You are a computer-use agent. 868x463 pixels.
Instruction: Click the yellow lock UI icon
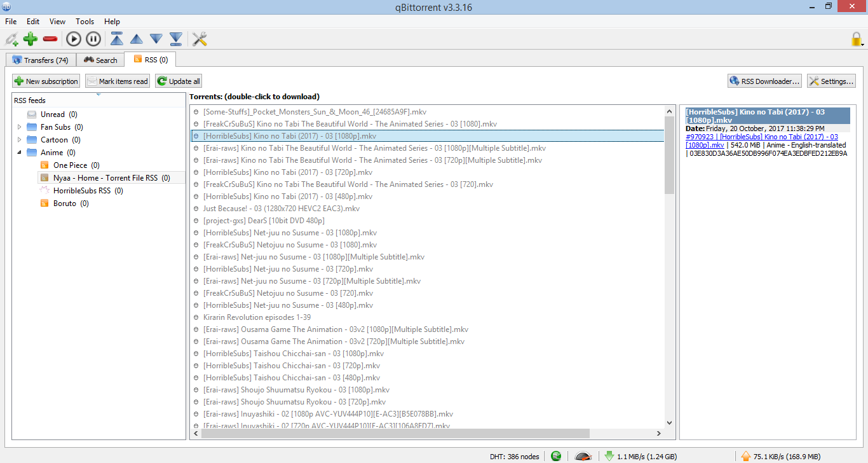(x=857, y=39)
